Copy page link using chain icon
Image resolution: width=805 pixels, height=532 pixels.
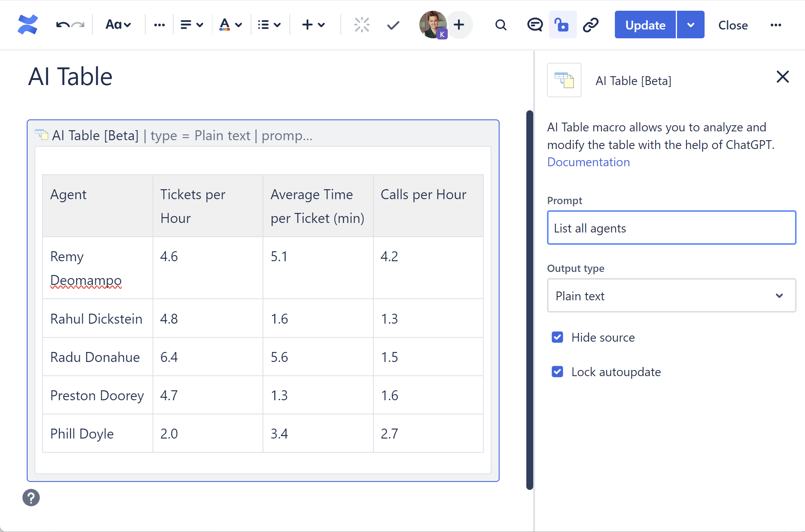(591, 25)
